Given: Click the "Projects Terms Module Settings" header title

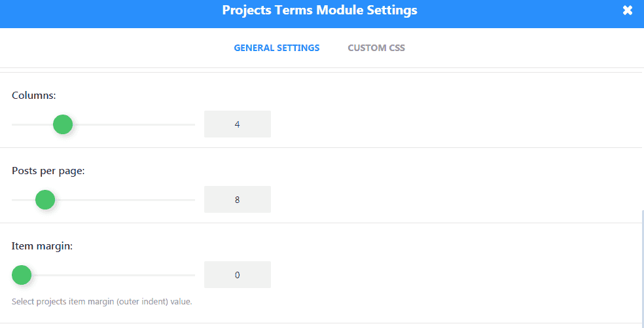Looking at the screenshot, I should [319, 10].
